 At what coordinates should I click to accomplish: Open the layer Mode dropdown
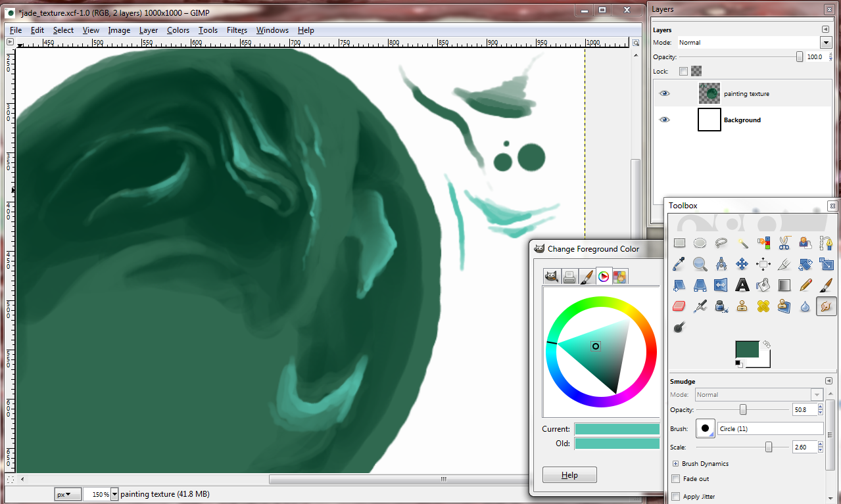(x=826, y=43)
